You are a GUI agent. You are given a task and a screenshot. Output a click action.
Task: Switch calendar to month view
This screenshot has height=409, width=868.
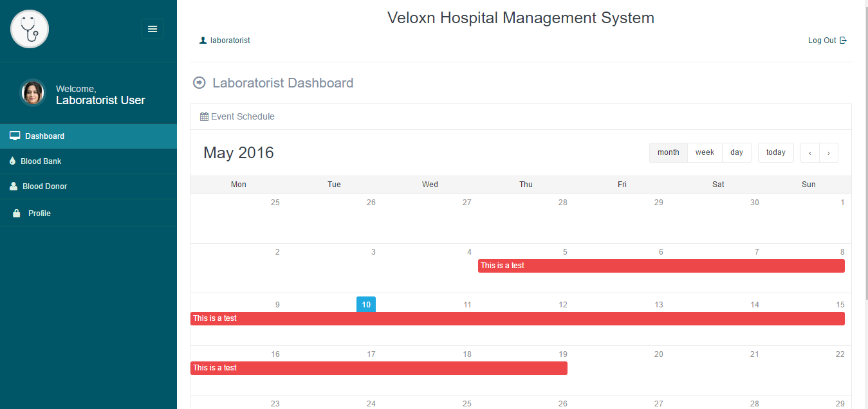[x=669, y=152]
